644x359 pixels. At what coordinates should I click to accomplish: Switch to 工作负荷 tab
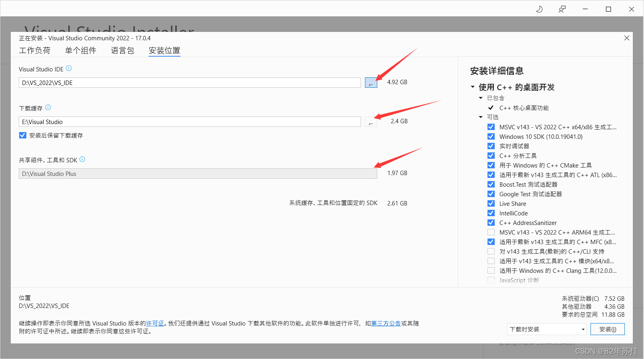coord(35,51)
